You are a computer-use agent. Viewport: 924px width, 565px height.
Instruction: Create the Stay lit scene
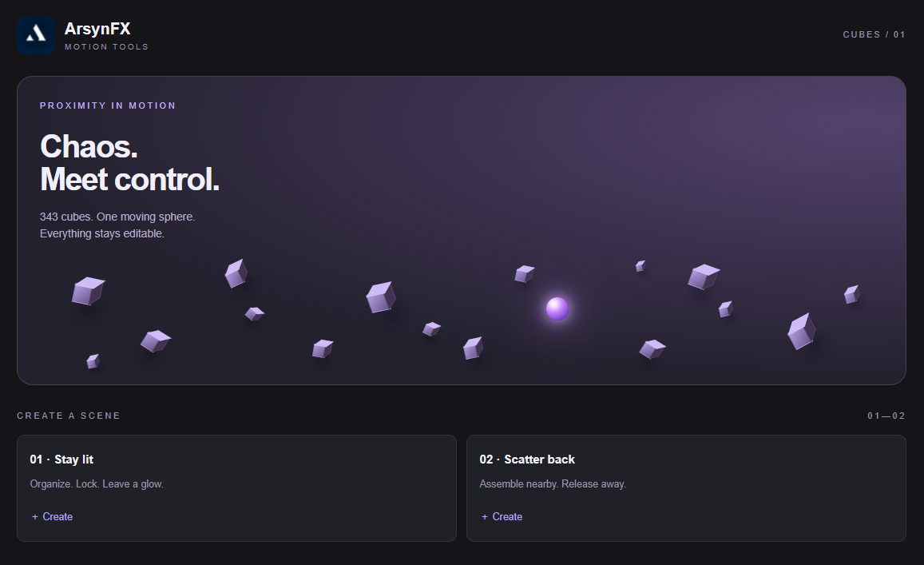point(53,516)
